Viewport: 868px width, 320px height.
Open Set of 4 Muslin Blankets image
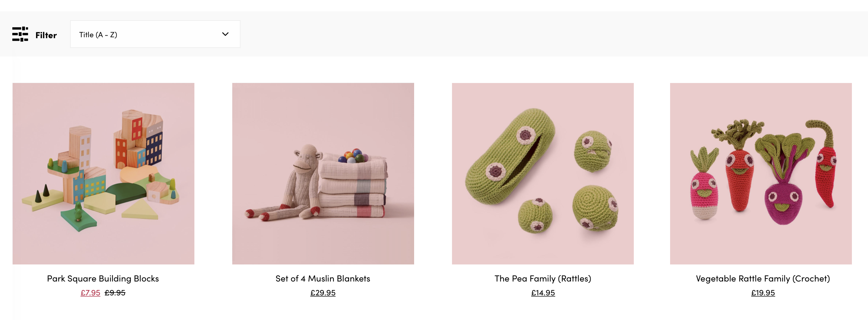[323, 174]
